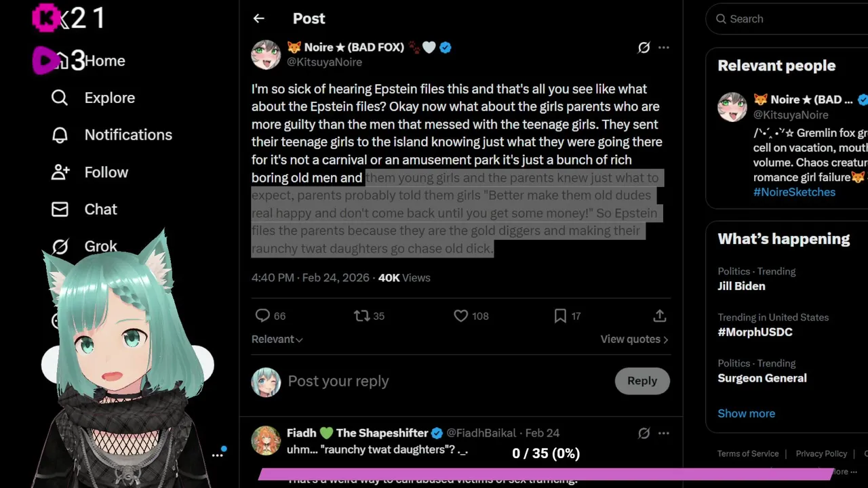Open Chat envelope icon in sidebar
The height and width of the screenshot is (488, 868).
tap(60, 209)
